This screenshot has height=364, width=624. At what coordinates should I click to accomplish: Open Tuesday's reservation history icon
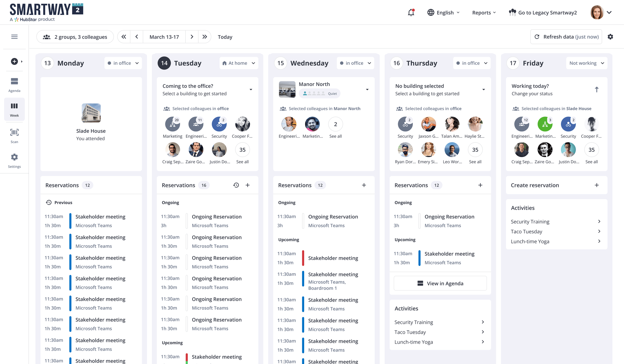click(x=236, y=185)
